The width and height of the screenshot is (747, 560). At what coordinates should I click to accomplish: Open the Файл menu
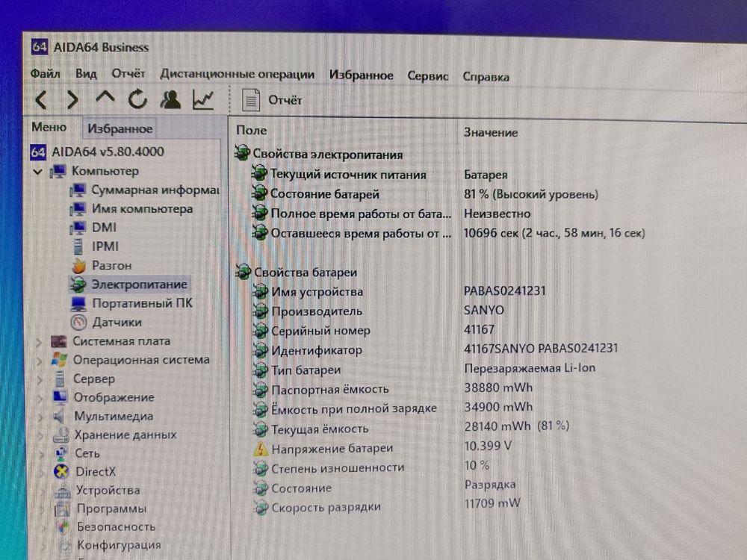[46, 74]
